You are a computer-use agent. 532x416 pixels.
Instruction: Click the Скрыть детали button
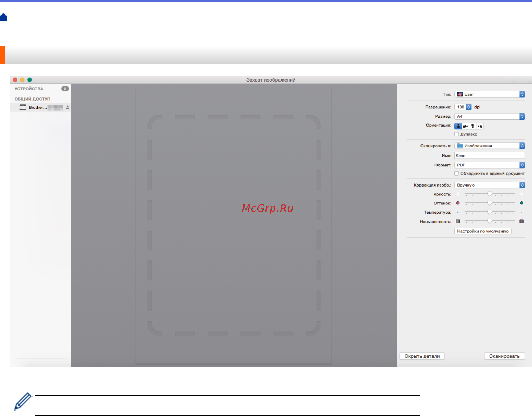(x=422, y=356)
